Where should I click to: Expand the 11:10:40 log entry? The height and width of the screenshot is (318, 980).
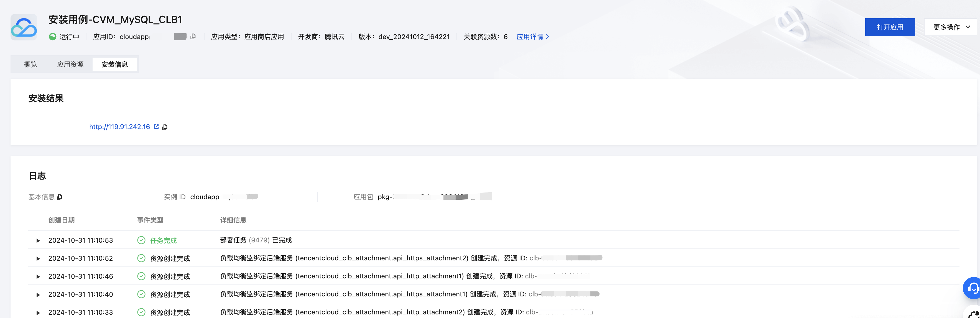[x=38, y=294]
